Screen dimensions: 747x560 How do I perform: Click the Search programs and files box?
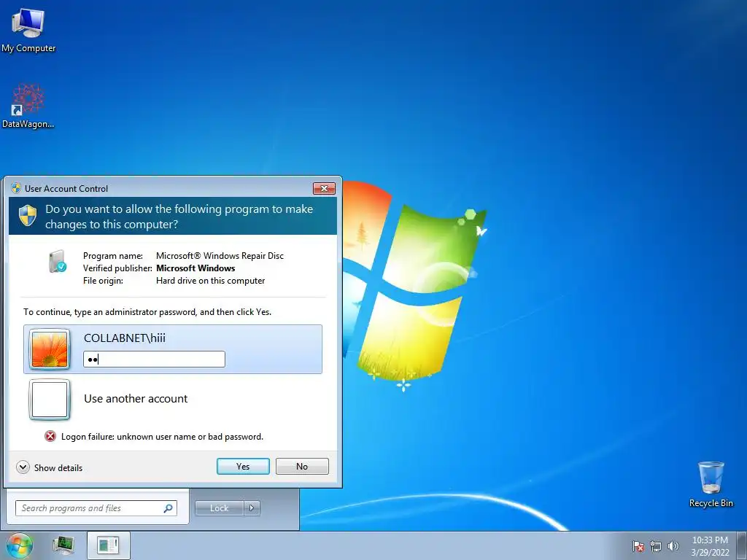pyautogui.click(x=96, y=508)
